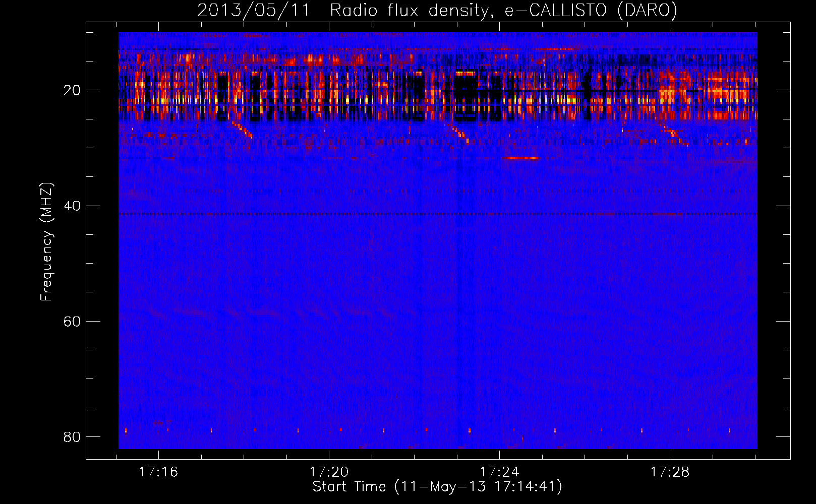Image resolution: width=816 pixels, height=504 pixels.
Task: Click the 'Frequency (MHZ)' axis title
Action: coord(46,242)
